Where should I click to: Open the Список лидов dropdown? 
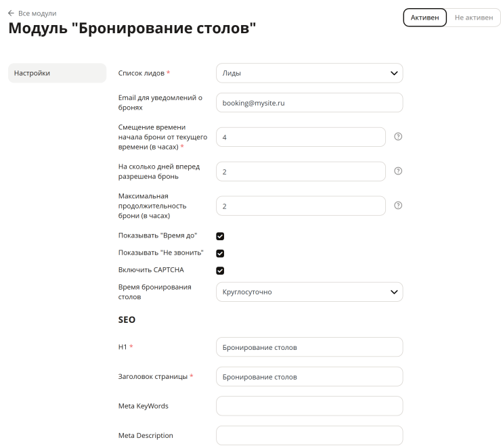tap(309, 73)
